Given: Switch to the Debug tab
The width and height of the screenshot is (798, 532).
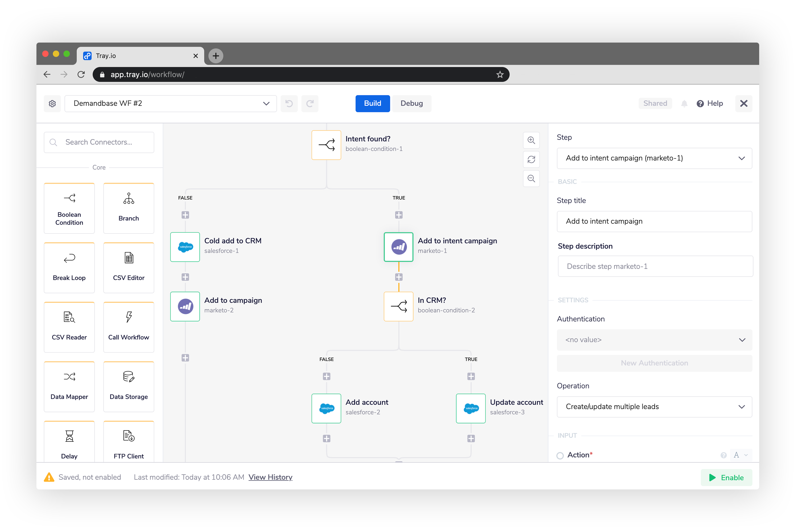Looking at the screenshot, I should pyautogui.click(x=412, y=103).
